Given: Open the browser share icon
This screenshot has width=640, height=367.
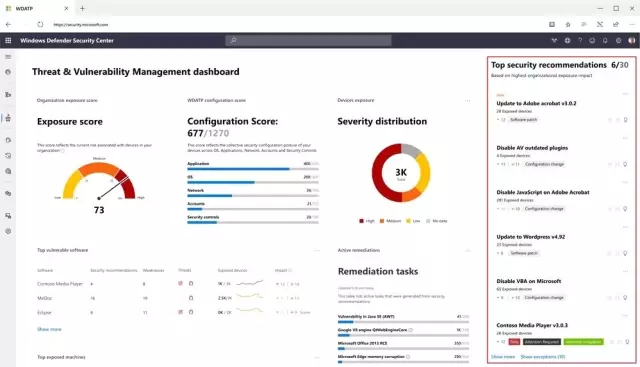Looking at the screenshot, I should [x=616, y=24].
